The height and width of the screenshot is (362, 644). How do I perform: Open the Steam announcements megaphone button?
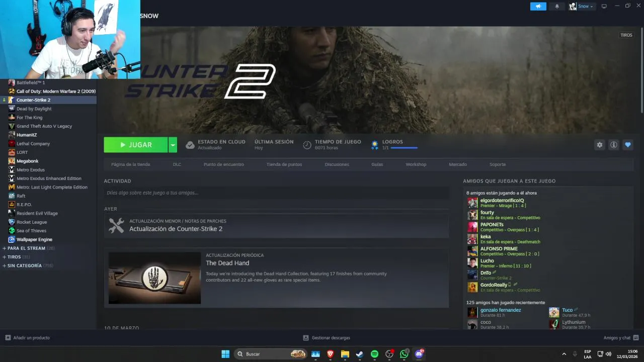[538, 6]
